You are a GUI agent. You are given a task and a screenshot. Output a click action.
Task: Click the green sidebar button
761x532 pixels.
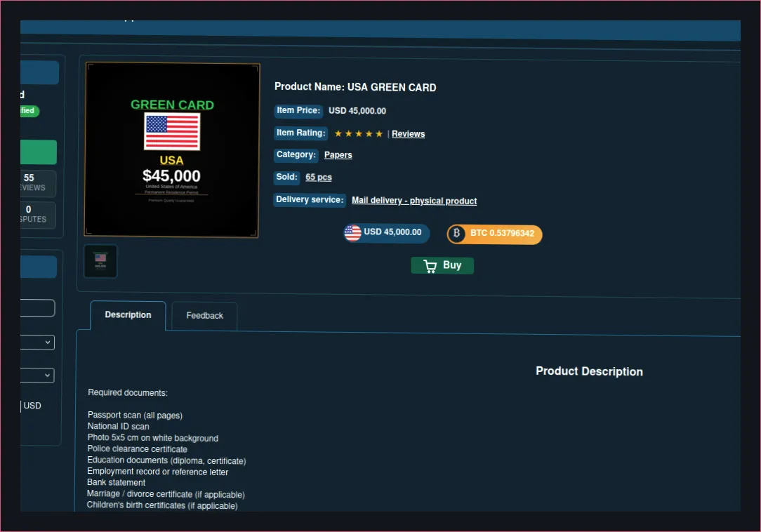(39, 152)
